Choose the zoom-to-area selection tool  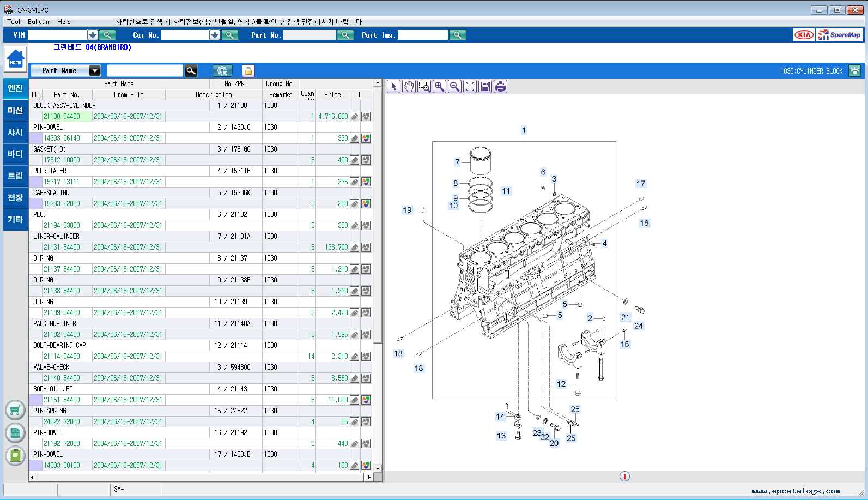click(424, 86)
